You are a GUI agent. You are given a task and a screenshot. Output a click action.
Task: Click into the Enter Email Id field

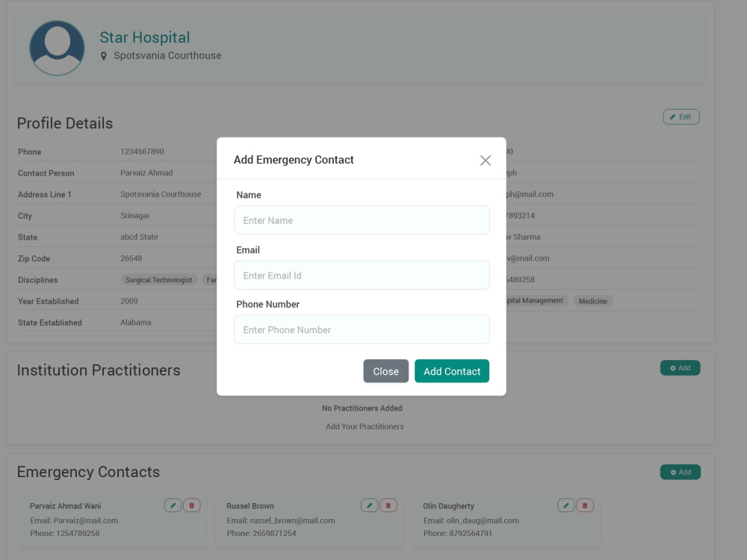tap(362, 276)
